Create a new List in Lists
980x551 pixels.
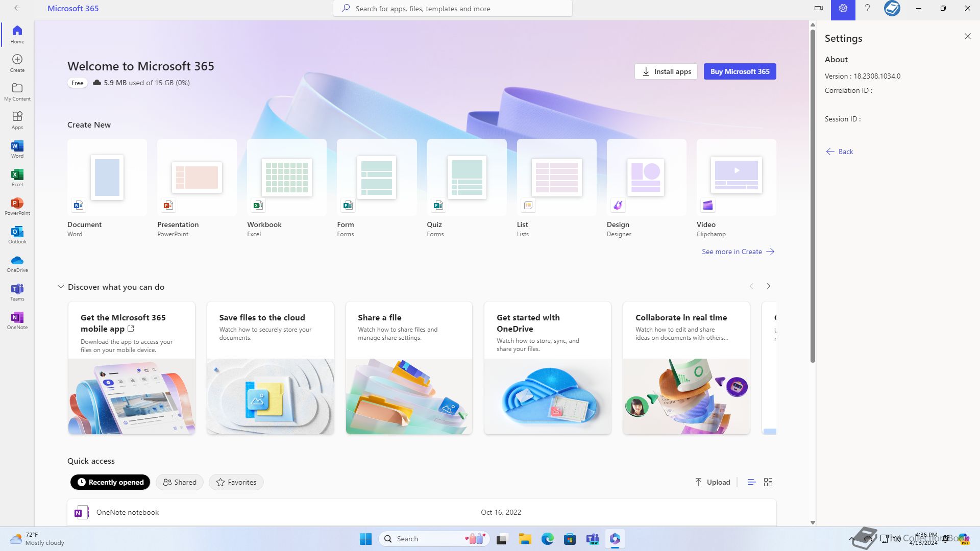coord(556,188)
